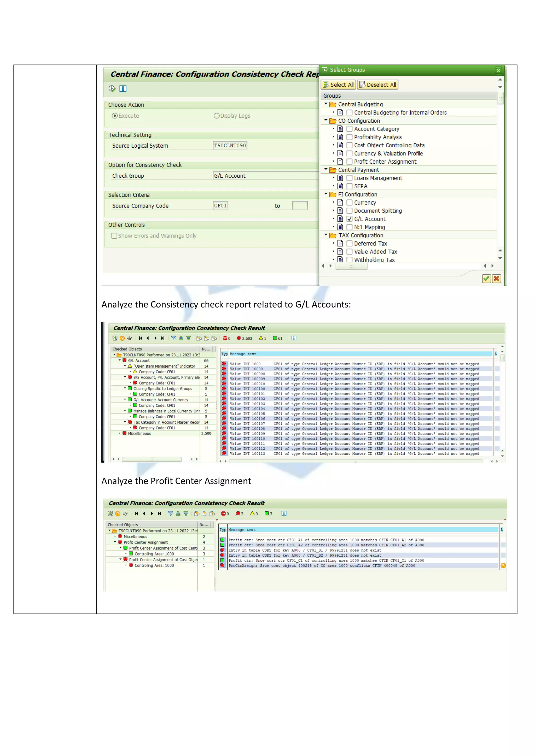Click the details magnifier icon in G/L result toolbar

[115, 338]
